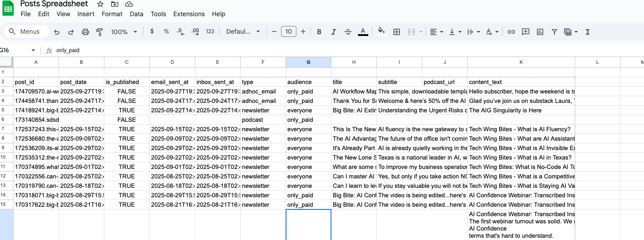Open text color picker
Viewport: 644px width, 240px height.
[363, 32]
